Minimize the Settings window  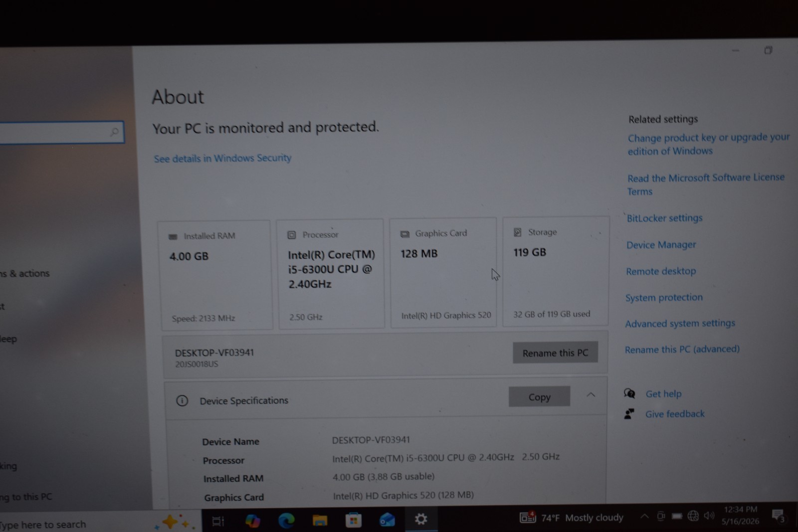point(735,50)
